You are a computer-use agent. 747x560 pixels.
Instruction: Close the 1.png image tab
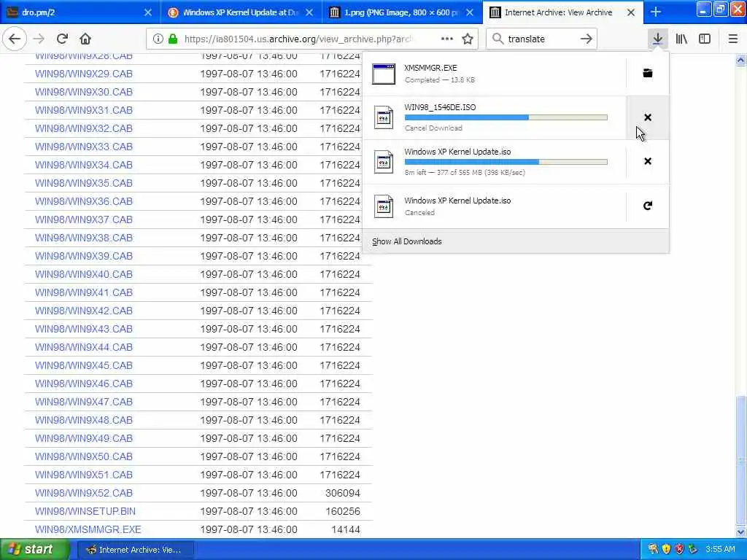(x=470, y=12)
